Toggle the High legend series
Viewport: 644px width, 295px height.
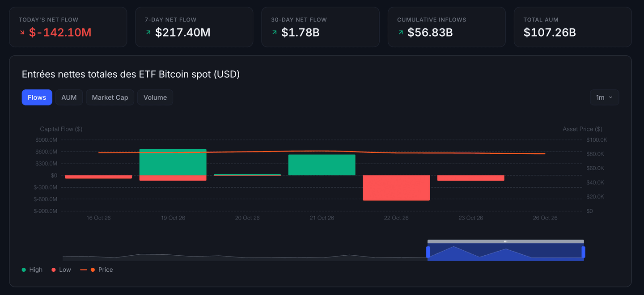pos(32,270)
